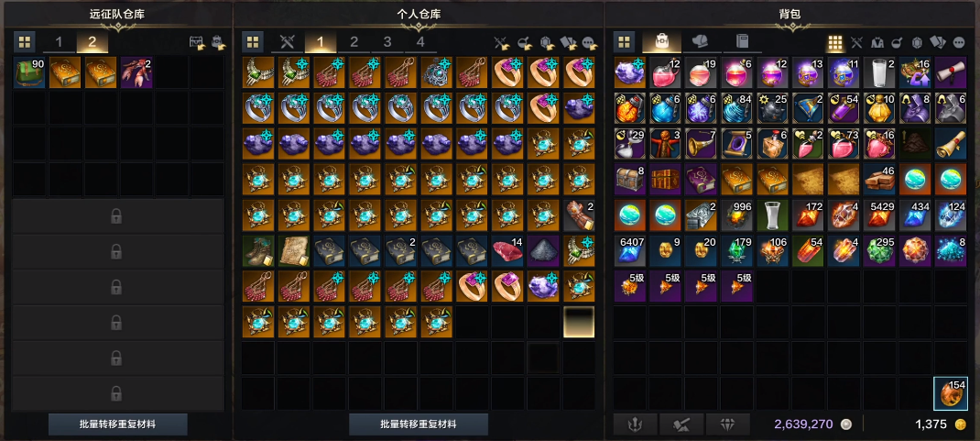Toggle grid view in expedition storage
The width and height of the screenshot is (980, 441).
(25, 42)
